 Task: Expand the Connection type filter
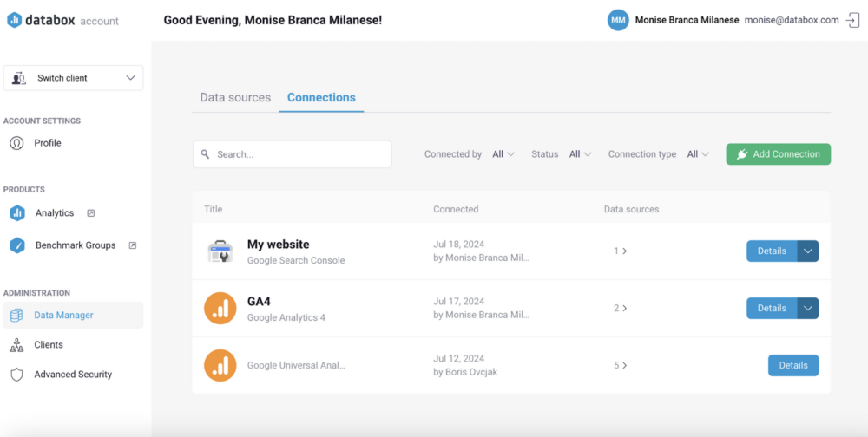(x=698, y=154)
